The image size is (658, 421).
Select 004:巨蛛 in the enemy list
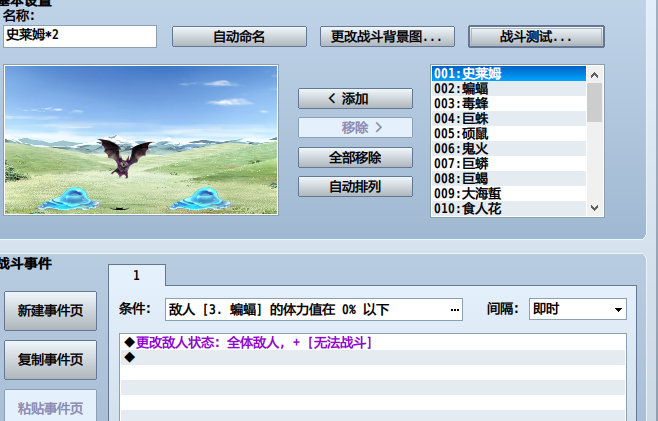pos(509,118)
